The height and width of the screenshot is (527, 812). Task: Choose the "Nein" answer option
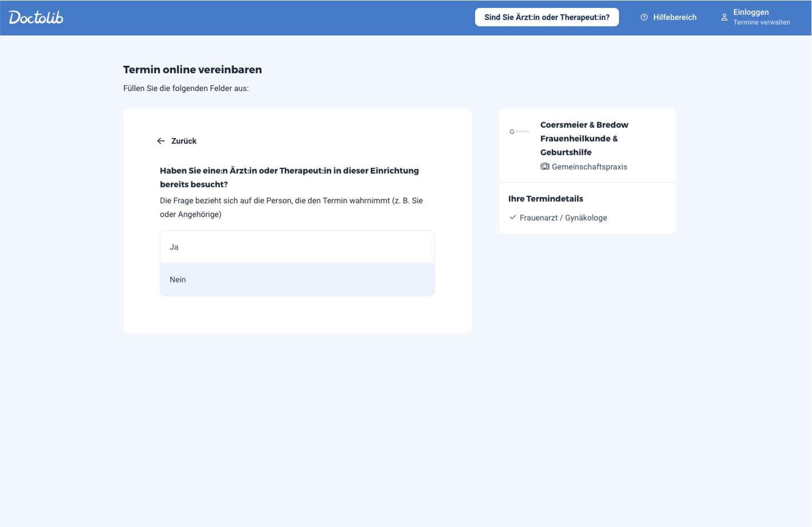click(x=297, y=280)
